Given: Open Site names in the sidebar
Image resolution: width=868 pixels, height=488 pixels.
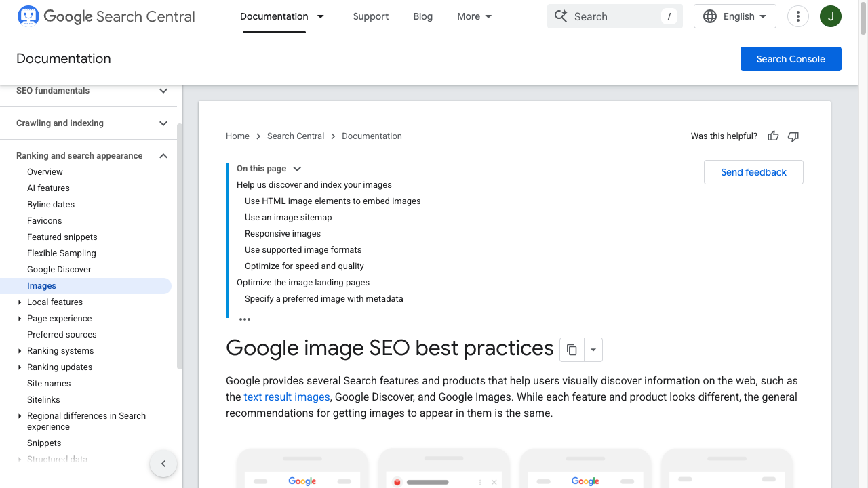Looking at the screenshot, I should [x=49, y=384].
